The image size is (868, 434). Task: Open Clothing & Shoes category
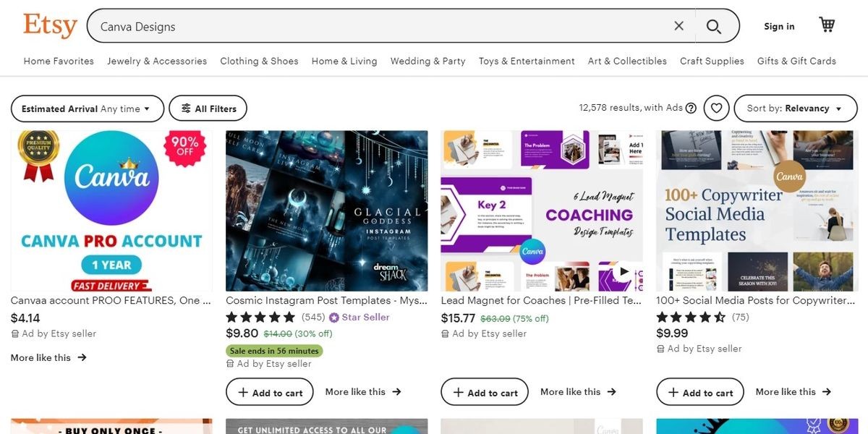(x=259, y=61)
